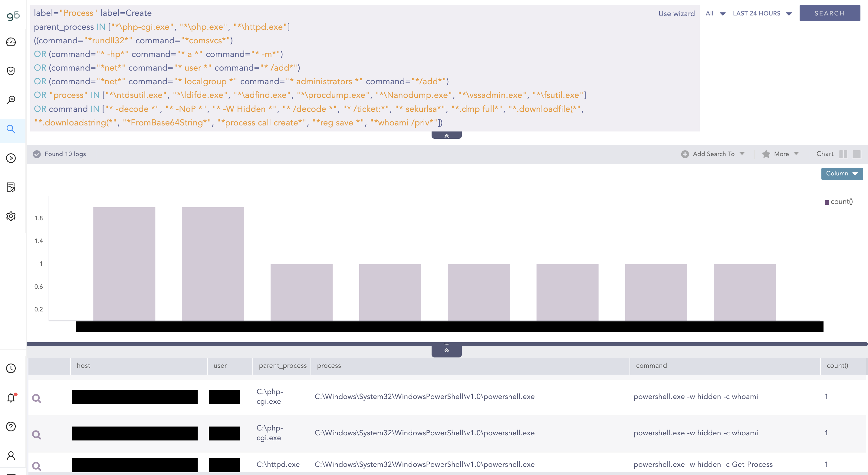
Task: Click the shield check icon in sidebar
Action: pyautogui.click(x=11, y=71)
